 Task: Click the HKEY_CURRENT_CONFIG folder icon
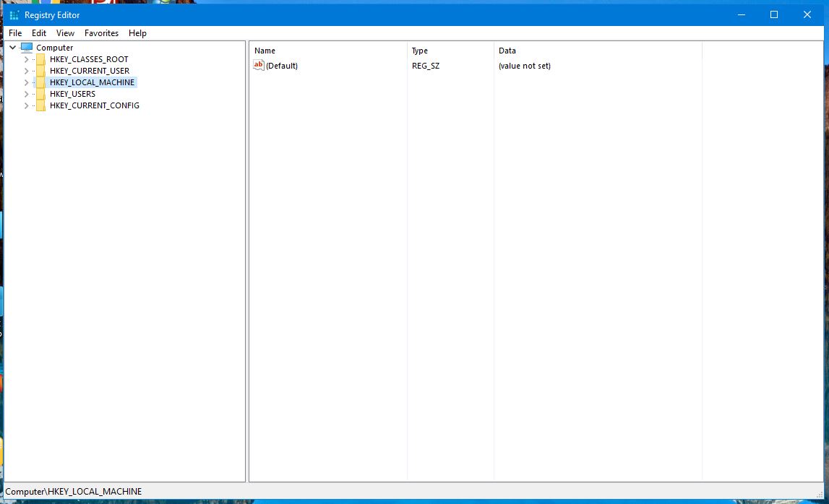(40, 105)
